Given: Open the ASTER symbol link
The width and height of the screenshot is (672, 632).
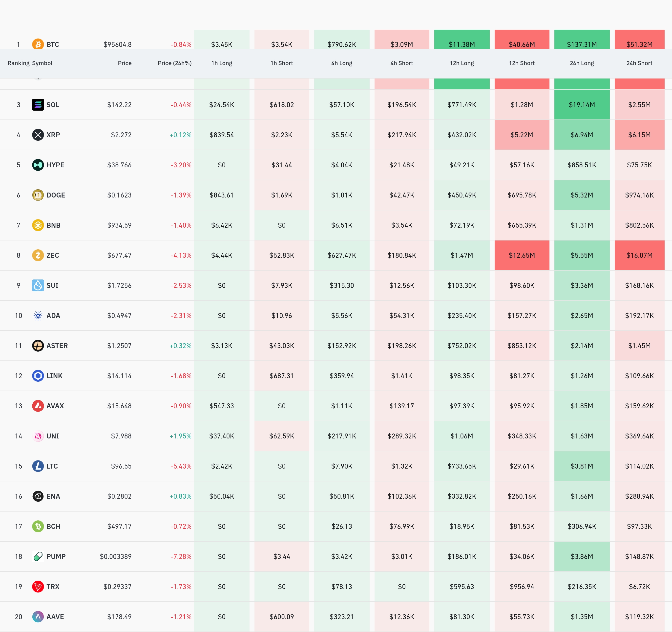Looking at the screenshot, I should 57,346.
